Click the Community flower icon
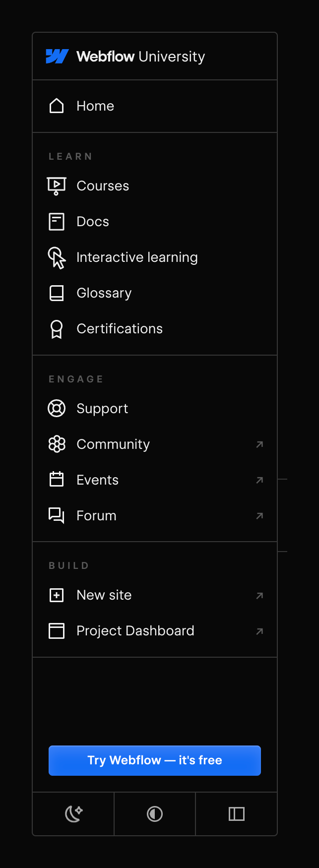 point(57,444)
